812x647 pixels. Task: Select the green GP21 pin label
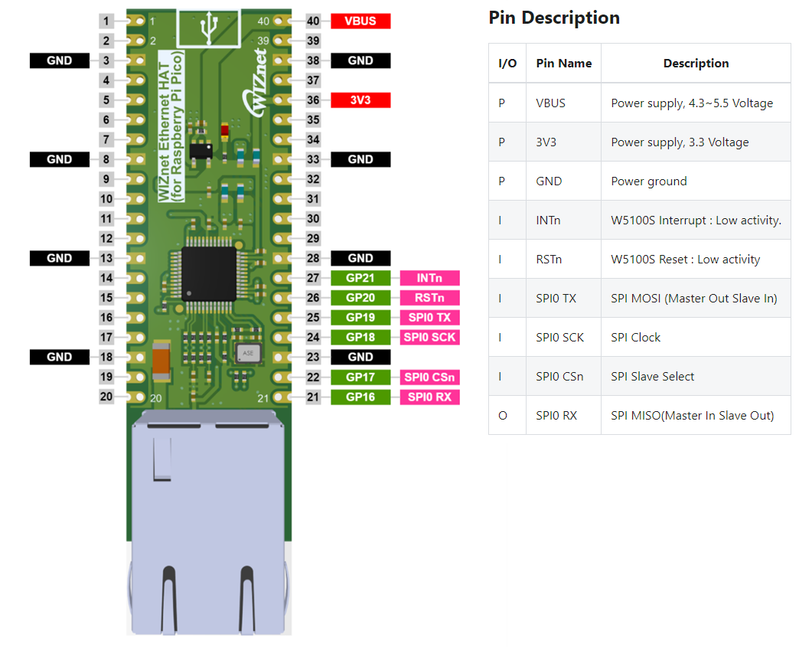click(360, 278)
